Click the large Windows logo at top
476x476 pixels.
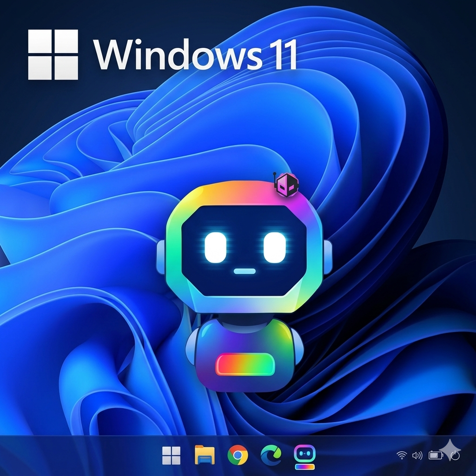pos(53,54)
